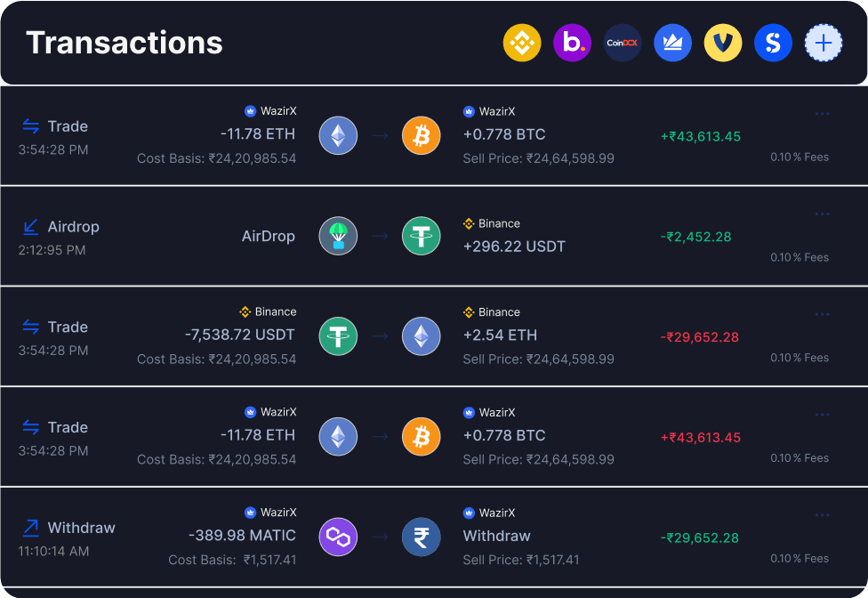Screen dimensions: 868x598
Task: Open the options menu on the Withdraw row
Action: (x=821, y=513)
